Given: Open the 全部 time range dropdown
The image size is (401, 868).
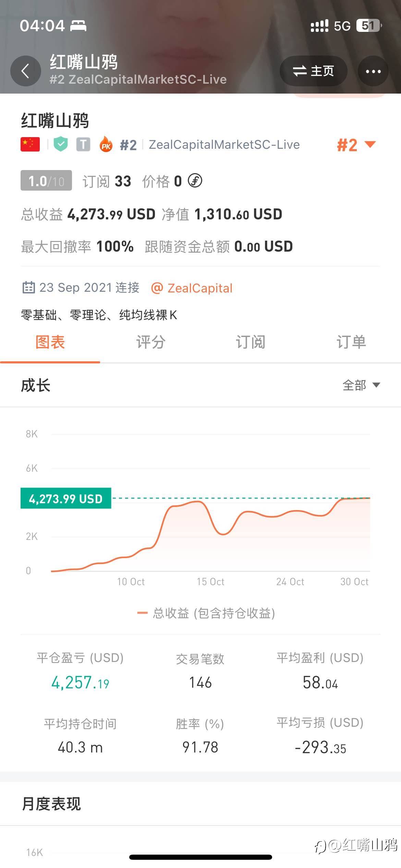Looking at the screenshot, I should (x=361, y=385).
